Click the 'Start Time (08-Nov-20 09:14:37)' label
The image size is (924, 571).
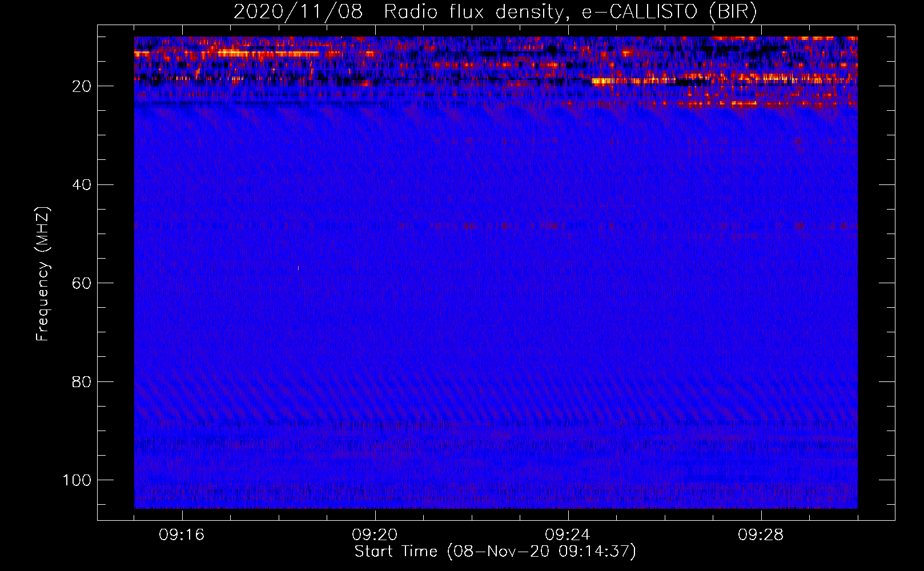(x=495, y=552)
